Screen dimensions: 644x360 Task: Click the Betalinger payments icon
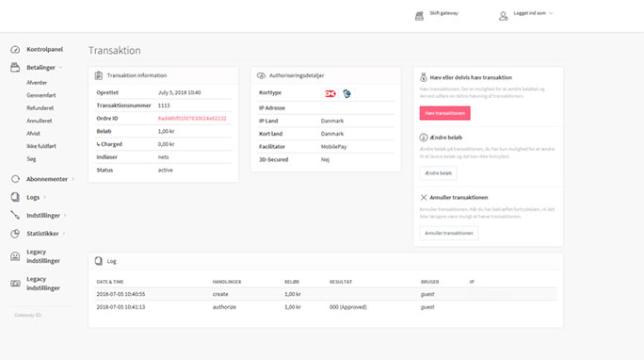[x=15, y=68]
